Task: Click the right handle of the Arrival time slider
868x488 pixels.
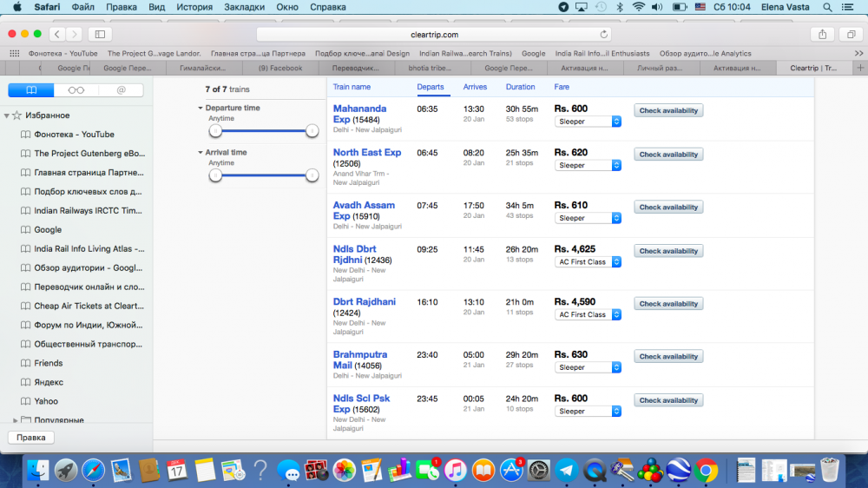Action: point(312,175)
